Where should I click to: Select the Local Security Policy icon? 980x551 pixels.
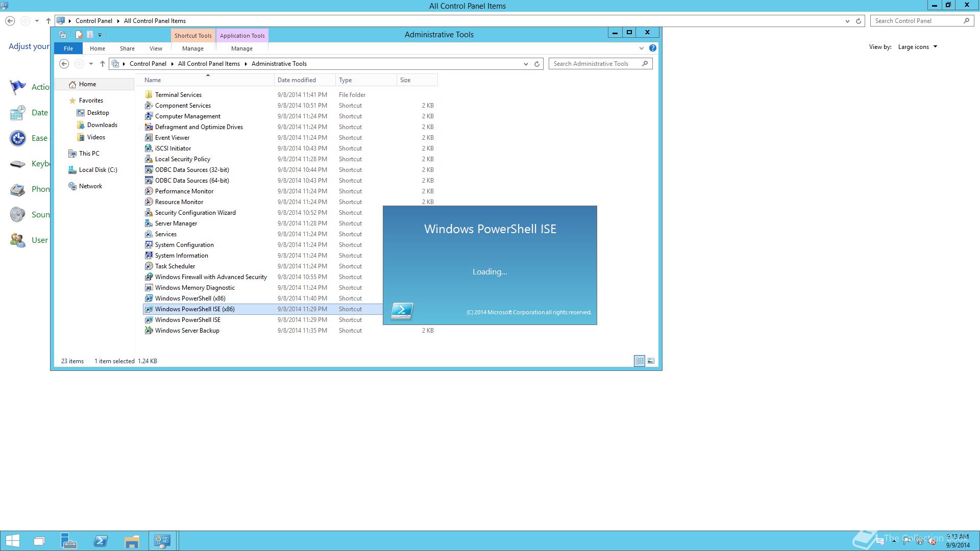click(x=149, y=159)
